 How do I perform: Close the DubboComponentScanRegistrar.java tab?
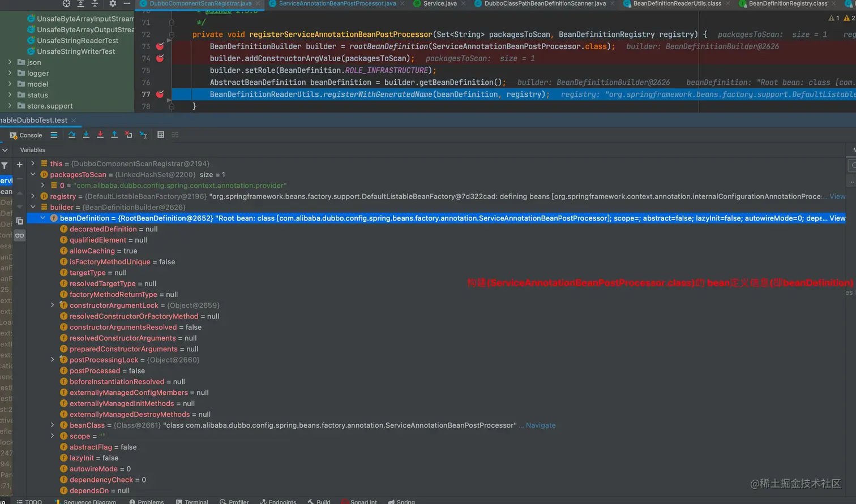click(x=258, y=3)
